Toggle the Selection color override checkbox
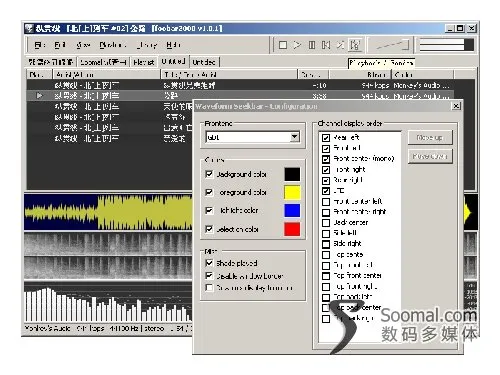Image resolution: width=500 pixels, height=375 pixels. click(209, 229)
